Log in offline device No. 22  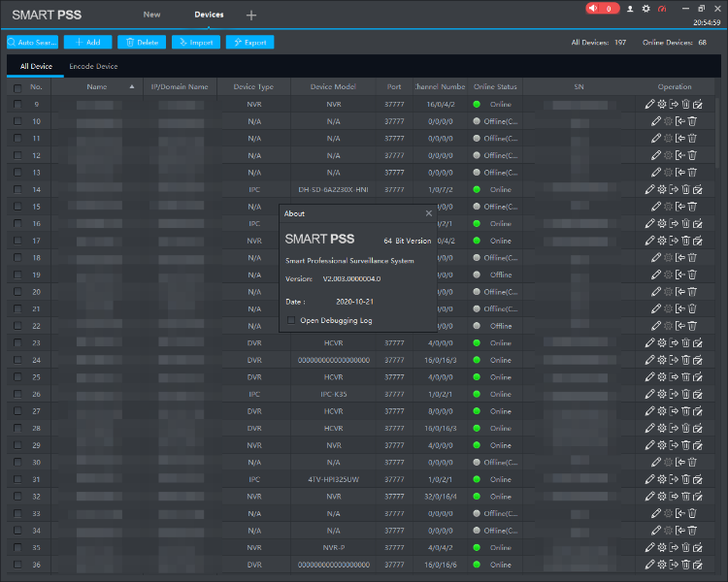[679, 326]
